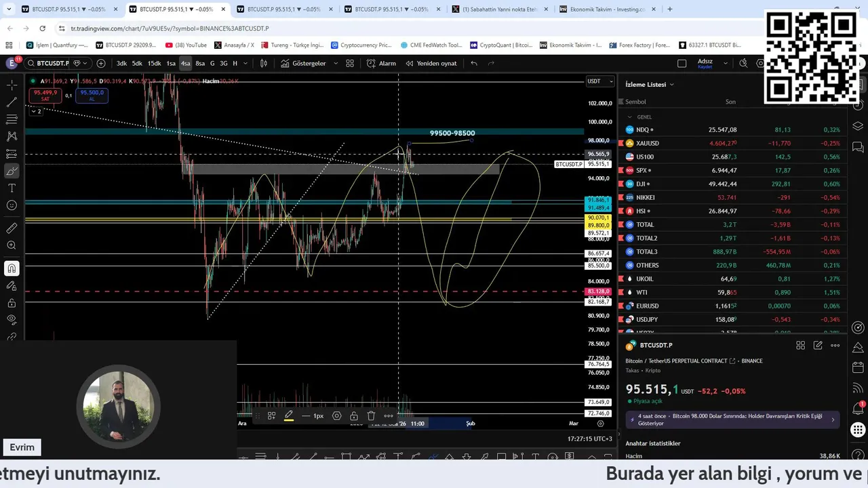The image size is (868, 488).
Task: Click the layout select square icon
Action: pyautogui.click(x=682, y=63)
